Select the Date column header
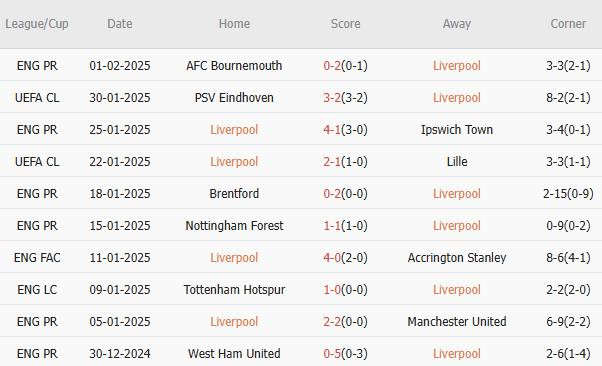Image resolution: width=602 pixels, height=366 pixels. 120,24
